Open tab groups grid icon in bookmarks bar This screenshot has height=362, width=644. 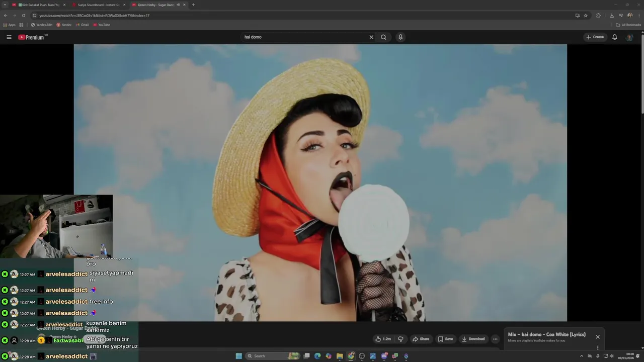click(x=21, y=25)
